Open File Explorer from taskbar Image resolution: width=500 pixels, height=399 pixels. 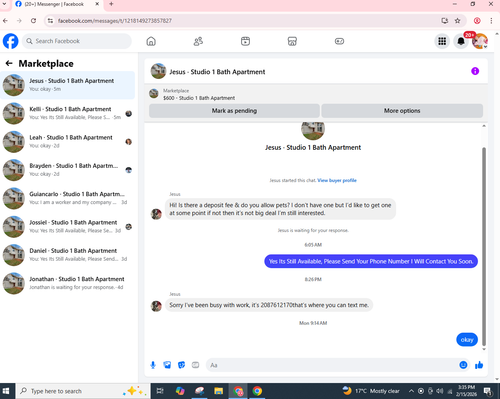[x=218, y=391]
